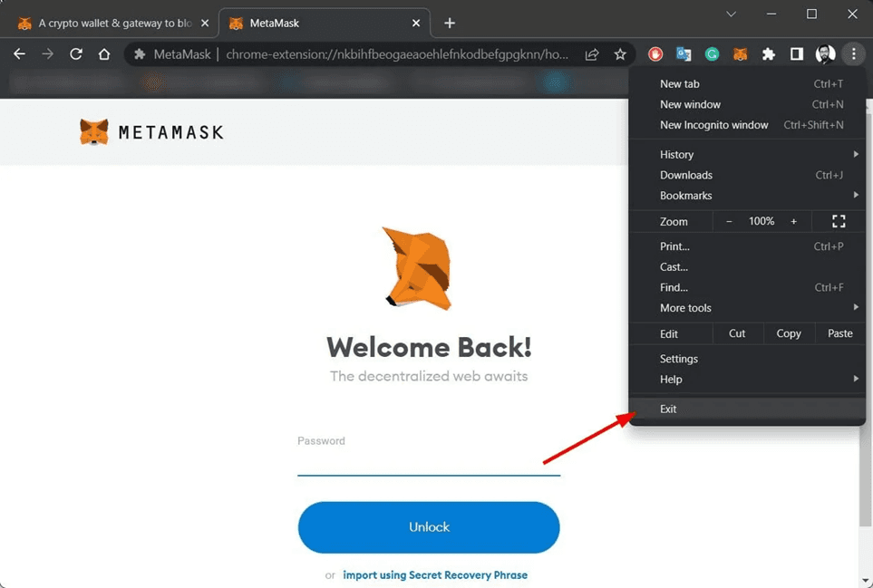Expand the Help submenu

click(747, 380)
